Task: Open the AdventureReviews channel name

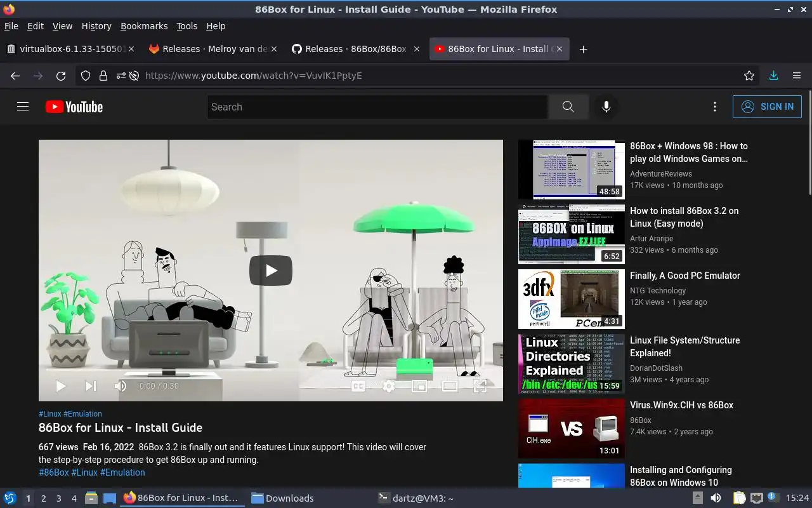Action: (x=661, y=173)
